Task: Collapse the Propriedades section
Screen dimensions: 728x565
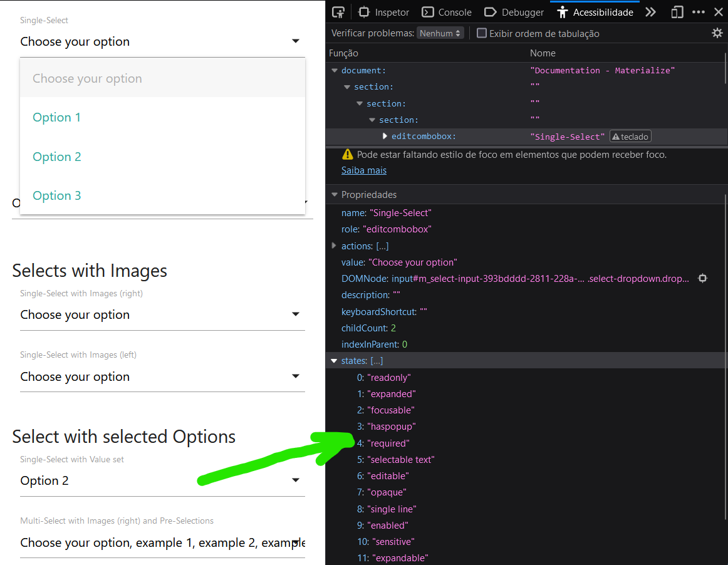Action: 335,195
